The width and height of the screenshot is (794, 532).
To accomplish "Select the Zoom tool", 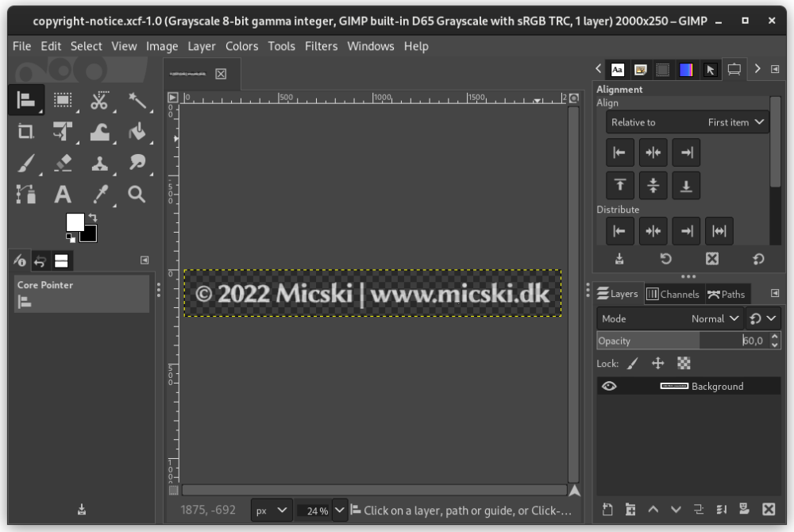I will click(x=137, y=194).
